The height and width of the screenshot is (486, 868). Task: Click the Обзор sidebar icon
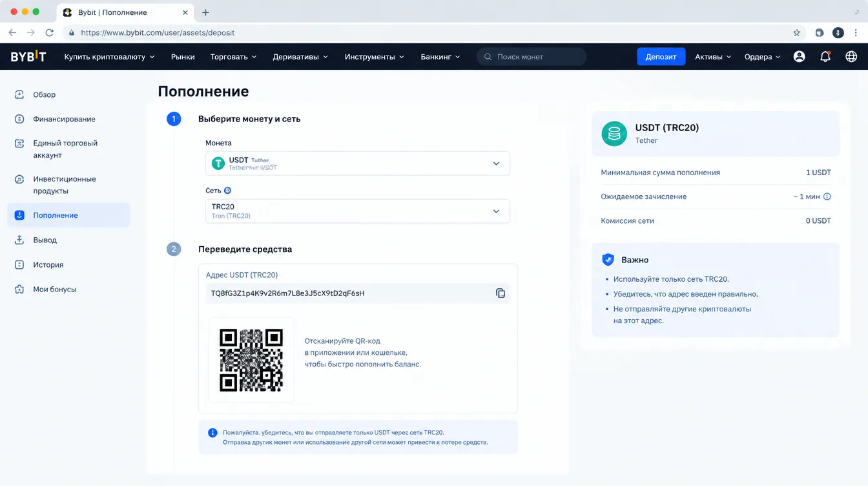coord(19,94)
